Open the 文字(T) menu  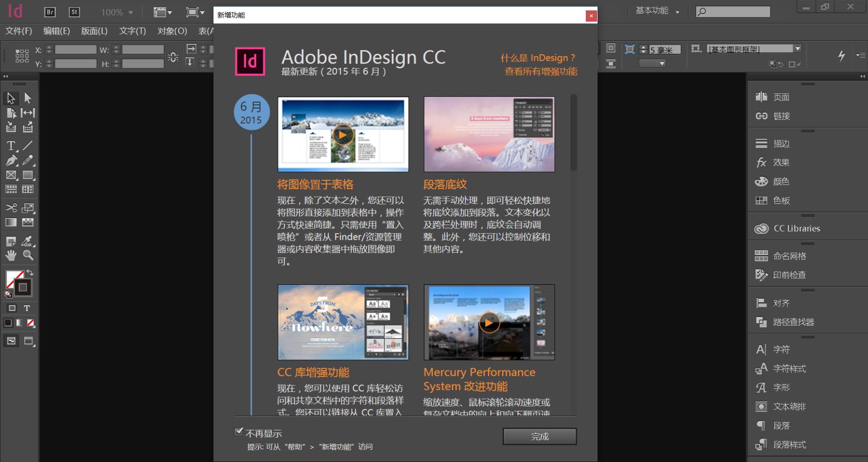pos(133,31)
